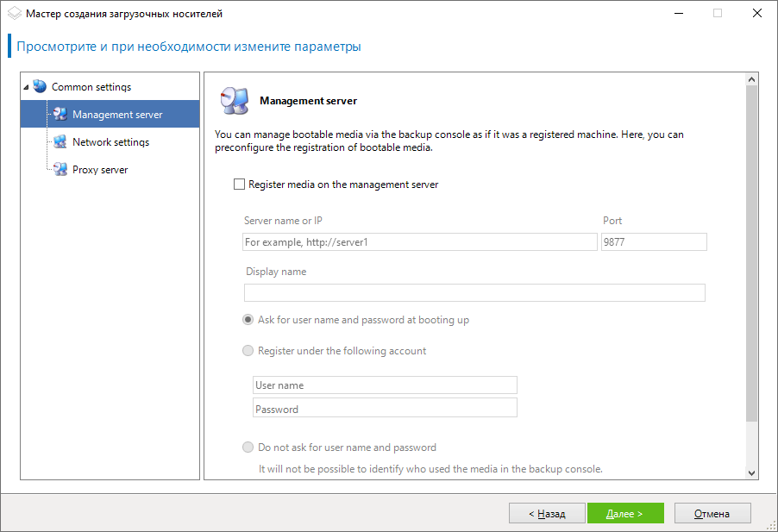The image size is (778, 532).
Task: Click the large Management server header icon
Action: click(234, 101)
